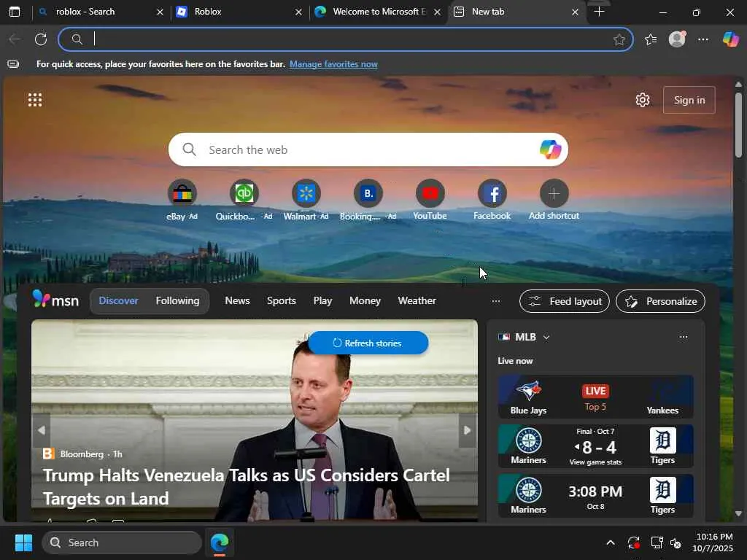Click the Add shortcut plus icon
This screenshot has width=747, height=560.
[x=554, y=193]
